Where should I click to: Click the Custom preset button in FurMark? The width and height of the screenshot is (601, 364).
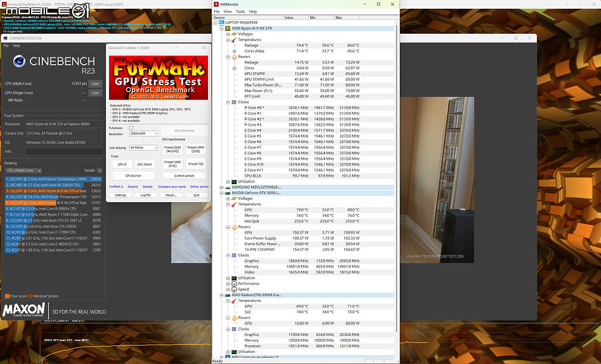[x=184, y=175]
